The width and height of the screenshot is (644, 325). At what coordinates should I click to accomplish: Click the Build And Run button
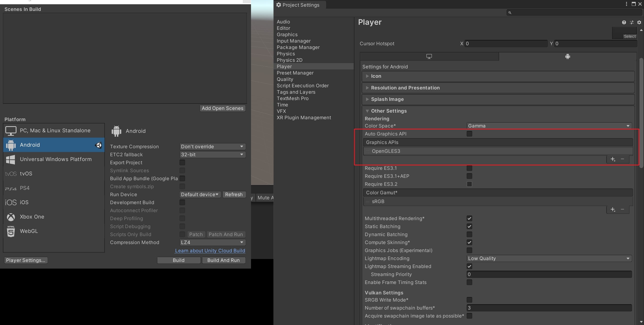pos(224,260)
